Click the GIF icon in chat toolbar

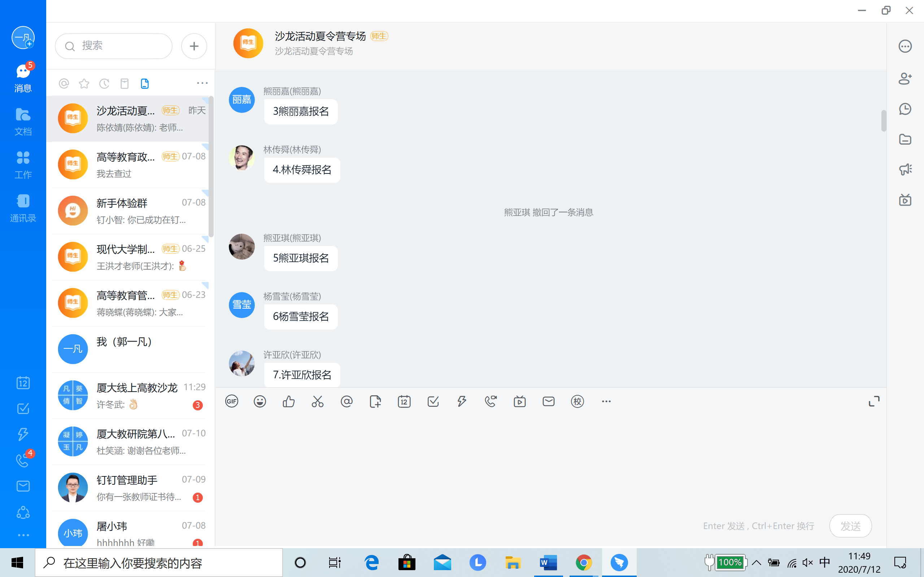point(231,401)
